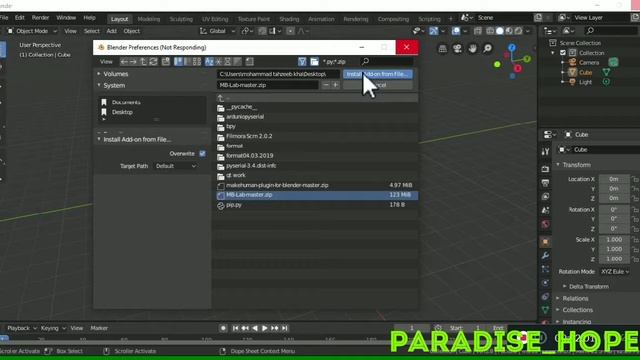This screenshot has width=640, height=360.
Task: Switch to thumbnail display mode icon
Action: pos(197,62)
